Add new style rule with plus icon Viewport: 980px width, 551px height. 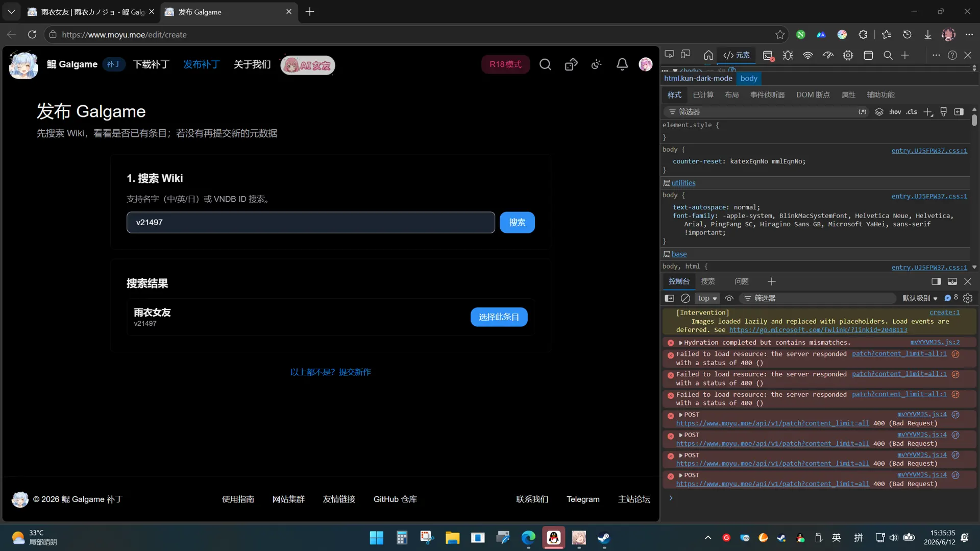928,112
